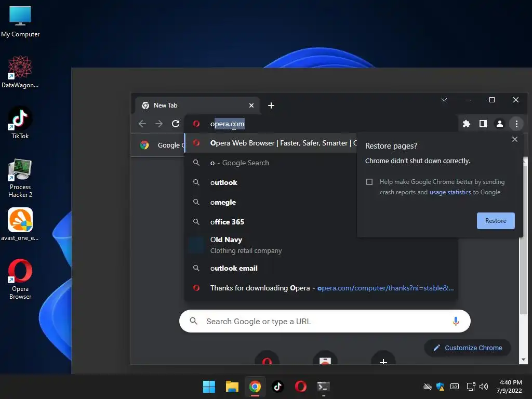Click the Chrome taskbar icon
The width and height of the screenshot is (532, 399).
[x=255, y=387]
